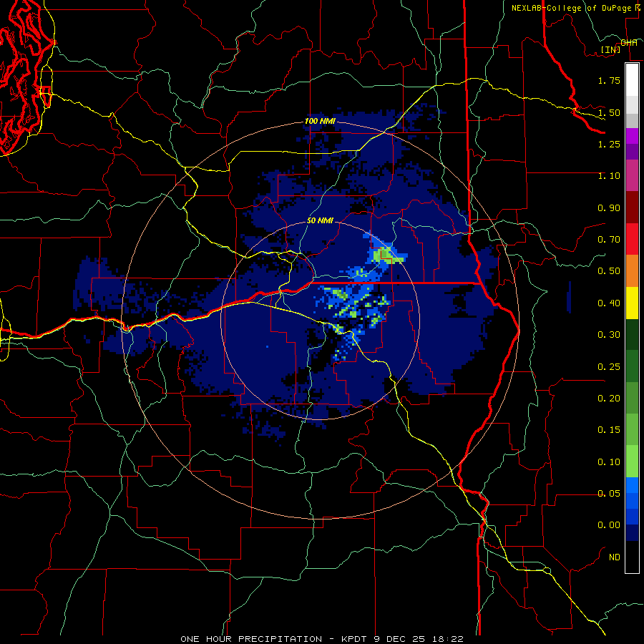Select the ND legend label
The height and width of the screenshot is (644, 644).
coord(615,557)
